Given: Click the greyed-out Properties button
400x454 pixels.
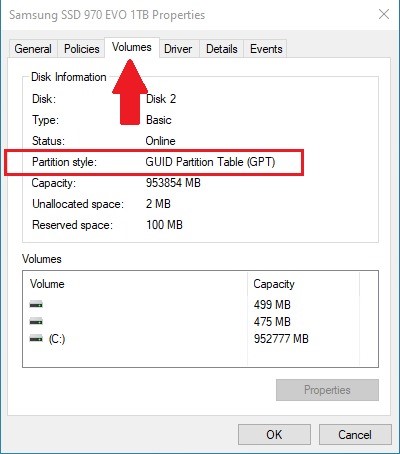Looking at the screenshot, I should (327, 390).
